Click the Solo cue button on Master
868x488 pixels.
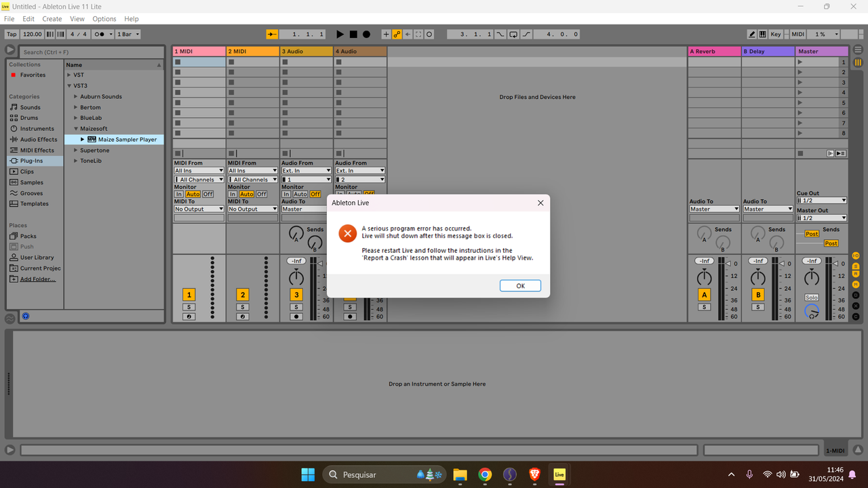(x=812, y=298)
